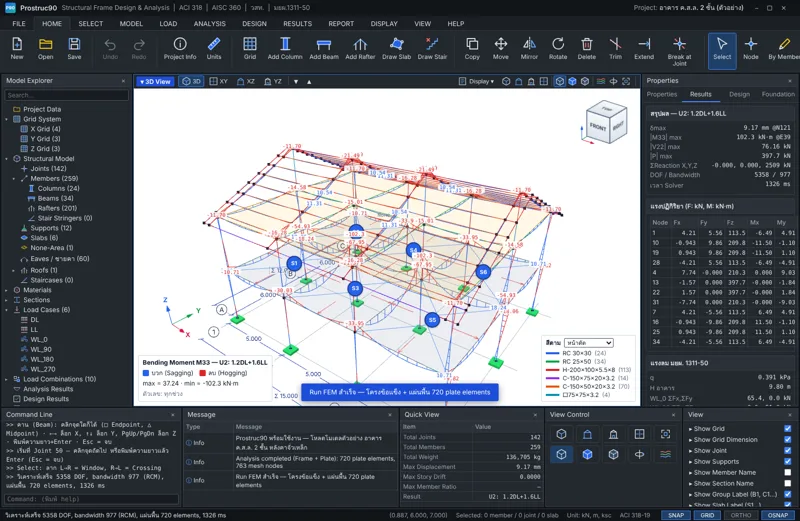Image resolution: width=800 pixels, height=521 pixels.
Task: Use the Extend tool
Action: 644,49
